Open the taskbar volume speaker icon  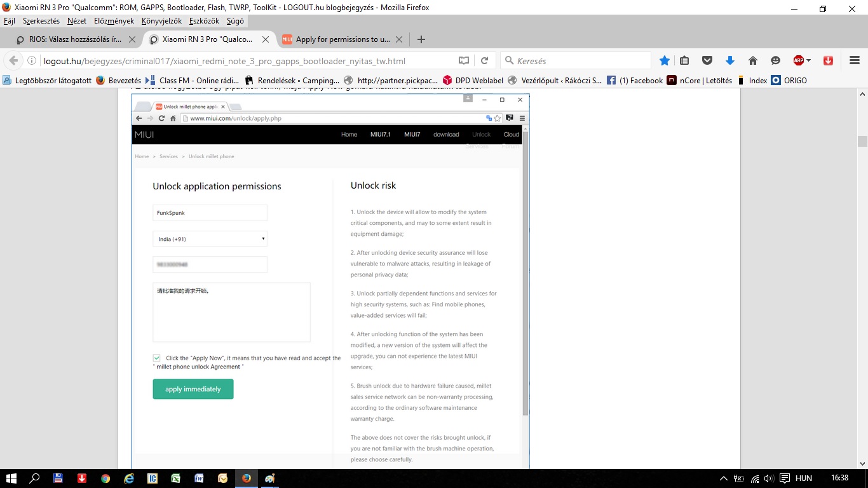769,478
